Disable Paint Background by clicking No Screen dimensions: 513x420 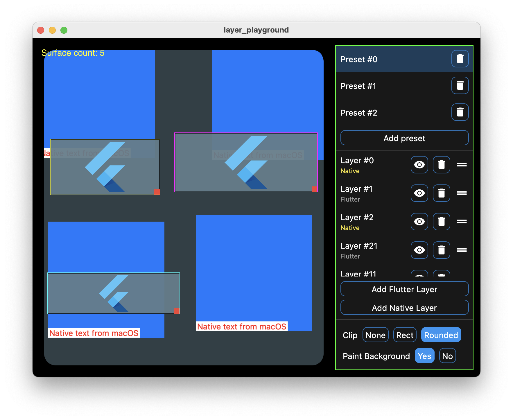[447, 356]
